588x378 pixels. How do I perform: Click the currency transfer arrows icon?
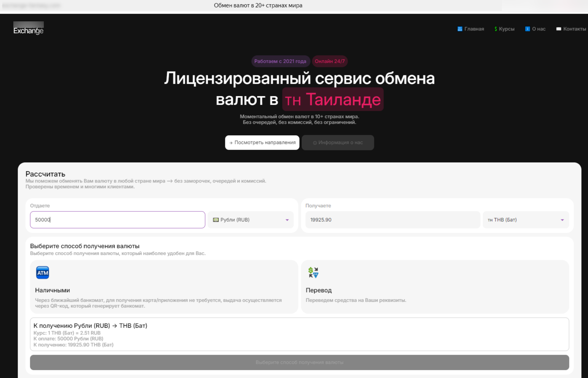313,272
